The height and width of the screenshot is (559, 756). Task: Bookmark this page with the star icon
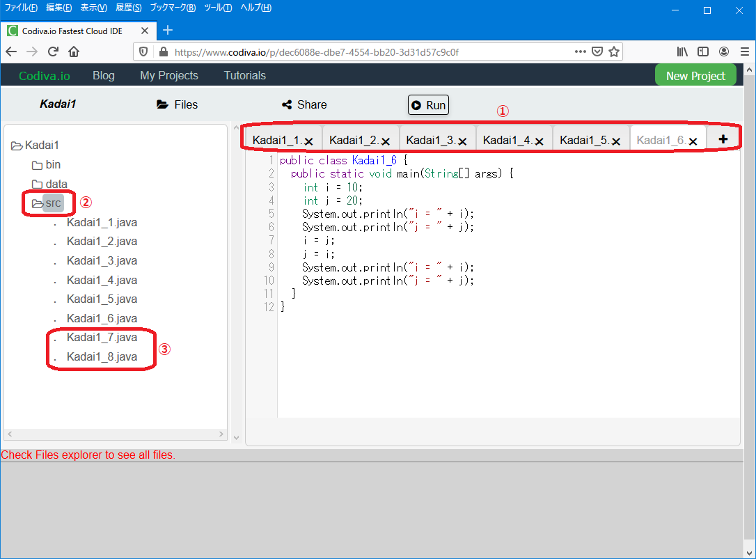(614, 52)
